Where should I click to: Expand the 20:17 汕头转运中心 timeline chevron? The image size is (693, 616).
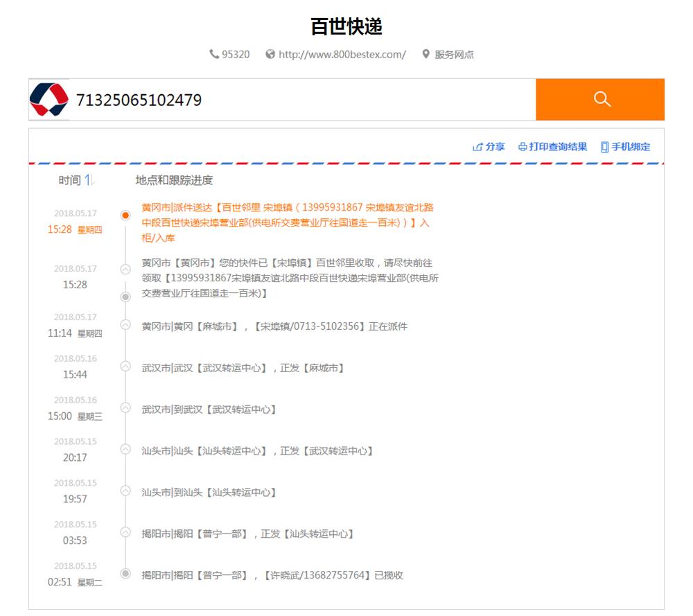(125, 449)
